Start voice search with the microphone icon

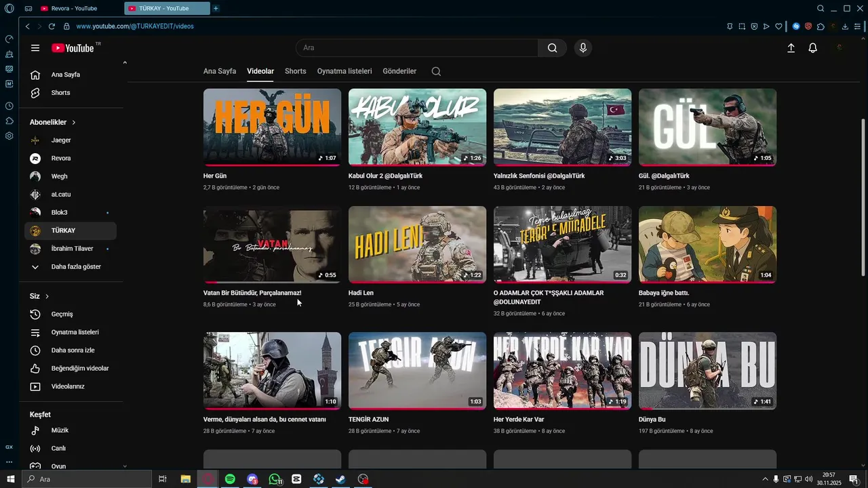point(583,48)
